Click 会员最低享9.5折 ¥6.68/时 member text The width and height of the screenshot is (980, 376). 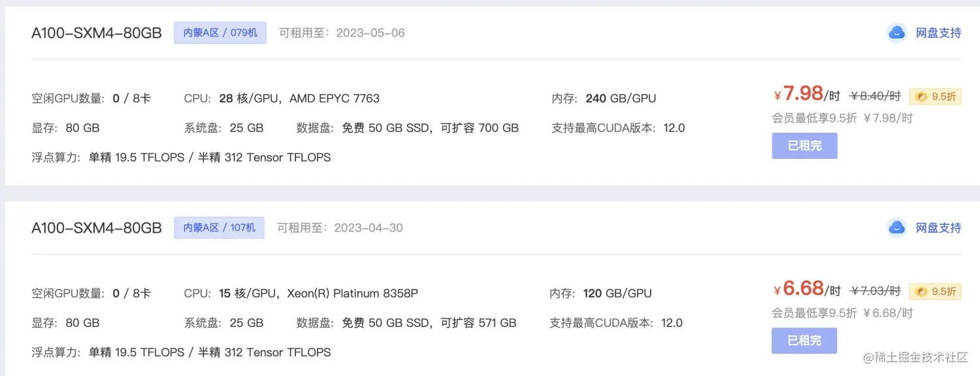pyautogui.click(x=842, y=313)
